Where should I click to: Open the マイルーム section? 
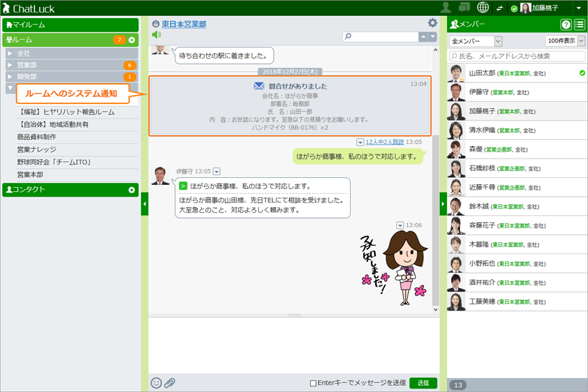click(70, 25)
